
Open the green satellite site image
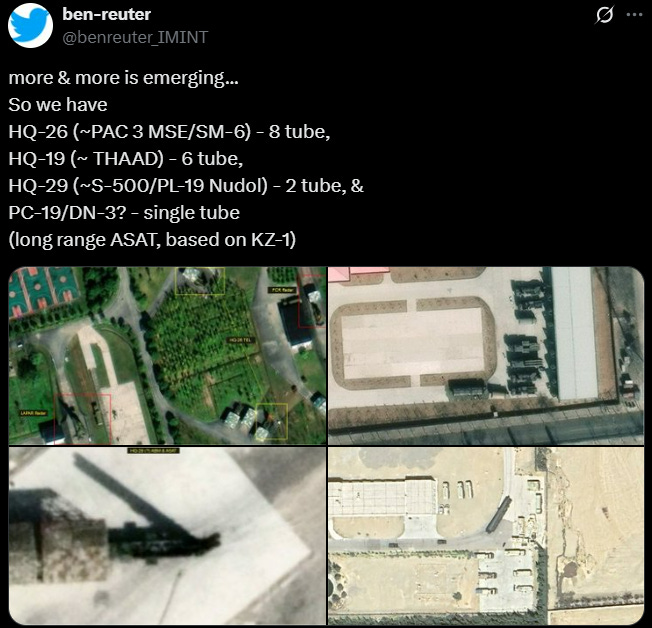coord(167,356)
